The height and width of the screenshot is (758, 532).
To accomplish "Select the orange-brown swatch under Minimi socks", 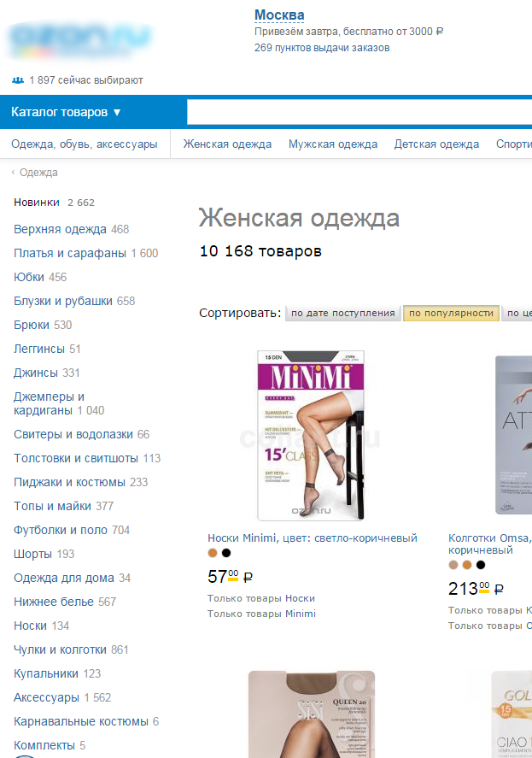I will pyautogui.click(x=213, y=553).
